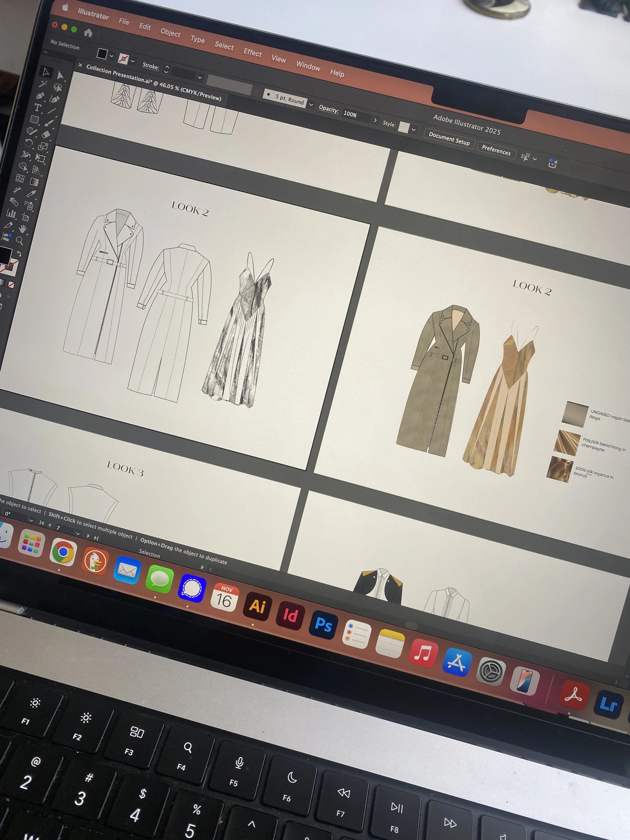Image resolution: width=630 pixels, height=840 pixels.
Task: Select the Mesh tool
Action: pyautogui.click(x=20, y=178)
